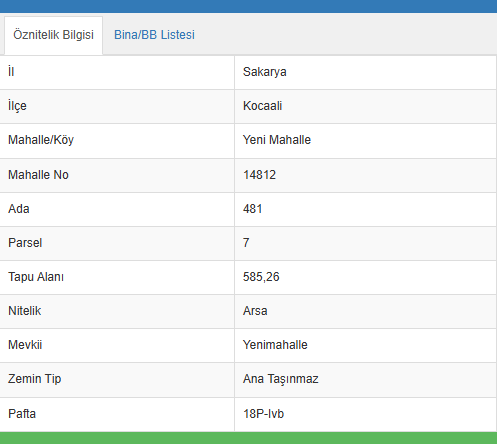Switch to the Bina/BB Listesi tab
Viewport: 497px width, 444px height.
coord(154,35)
